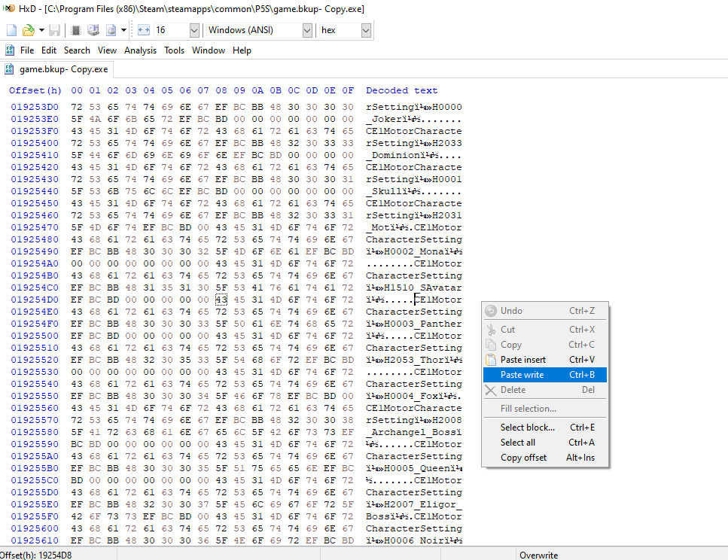Open the Window menu
The image size is (728, 560).
pyautogui.click(x=209, y=50)
